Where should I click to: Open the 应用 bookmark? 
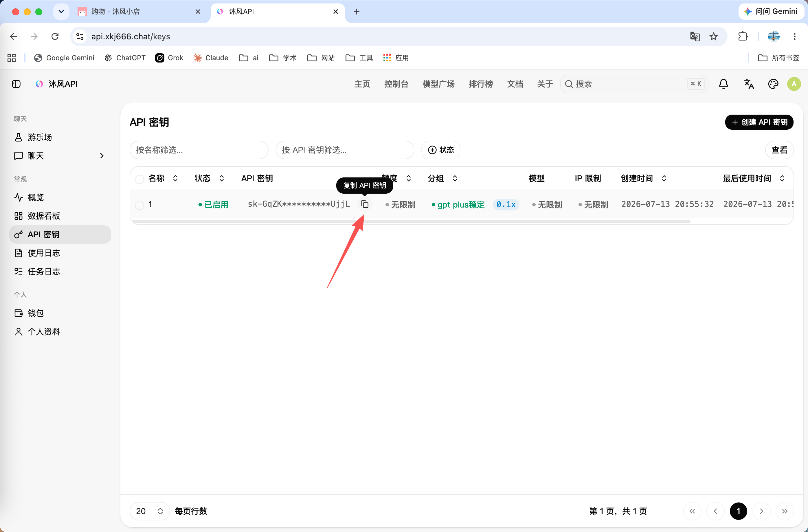tap(396, 58)
